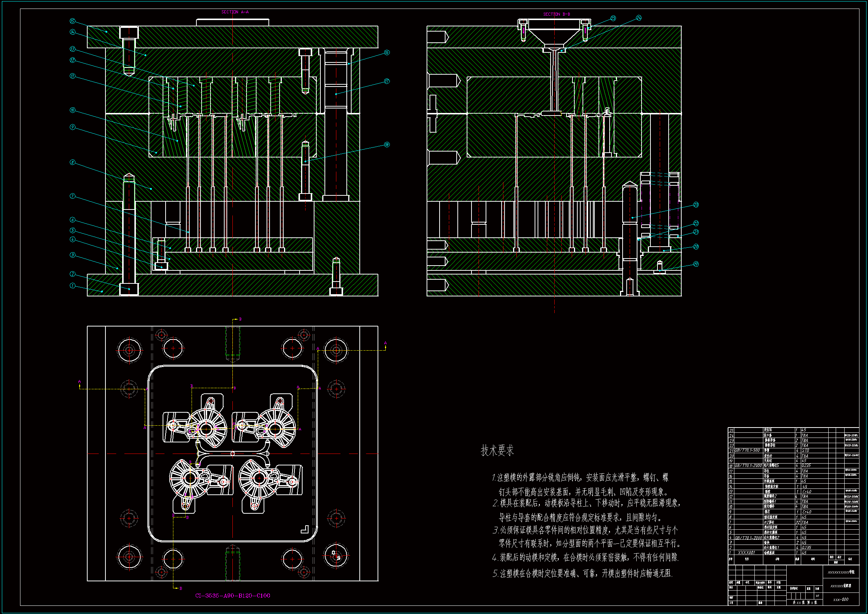The width and height of the screenshot is (868, 614).
Task: Select the GB/T70.1-500 standard cell
Action: click(747, 451)
